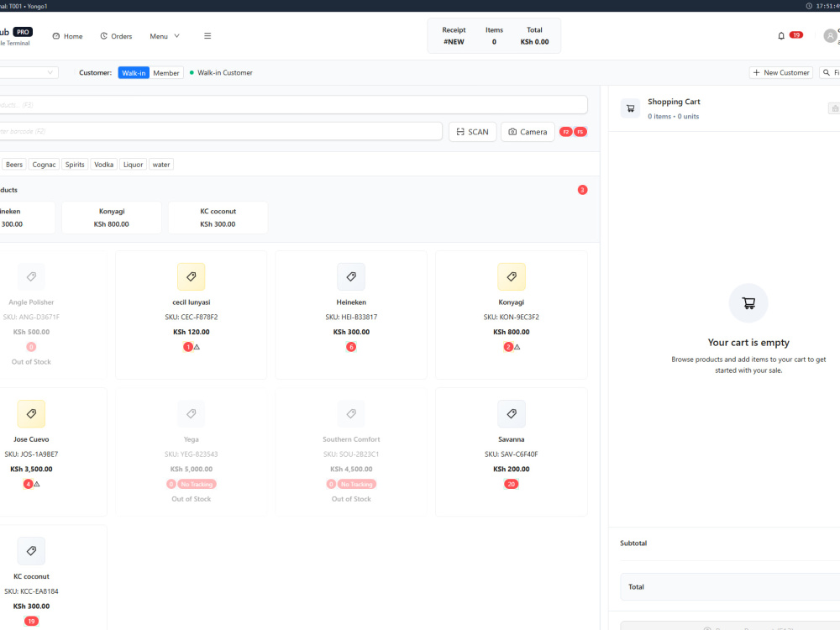Click the quick products count badge 3
Screen dimensions: 840x630
click(582, 190)
